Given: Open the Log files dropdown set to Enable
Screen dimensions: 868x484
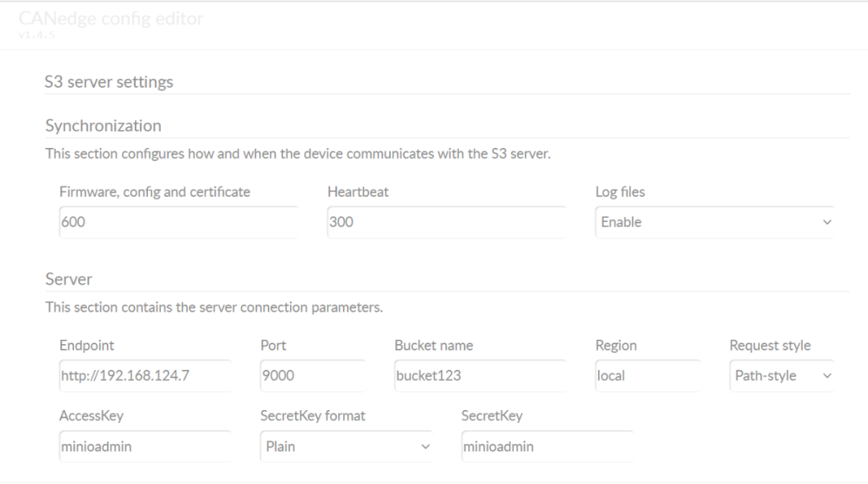Looking at the screenshot, I should point(714,223).
